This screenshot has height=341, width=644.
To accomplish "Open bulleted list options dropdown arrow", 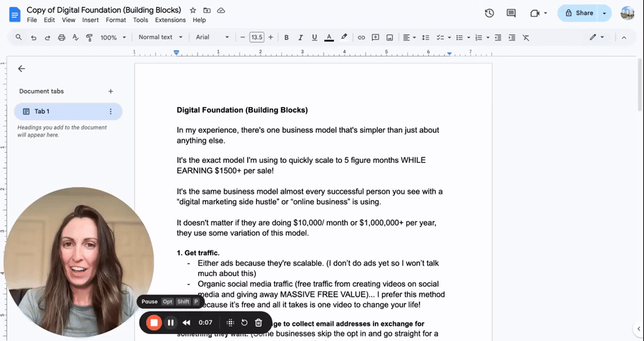I will (x=469, y=37).
